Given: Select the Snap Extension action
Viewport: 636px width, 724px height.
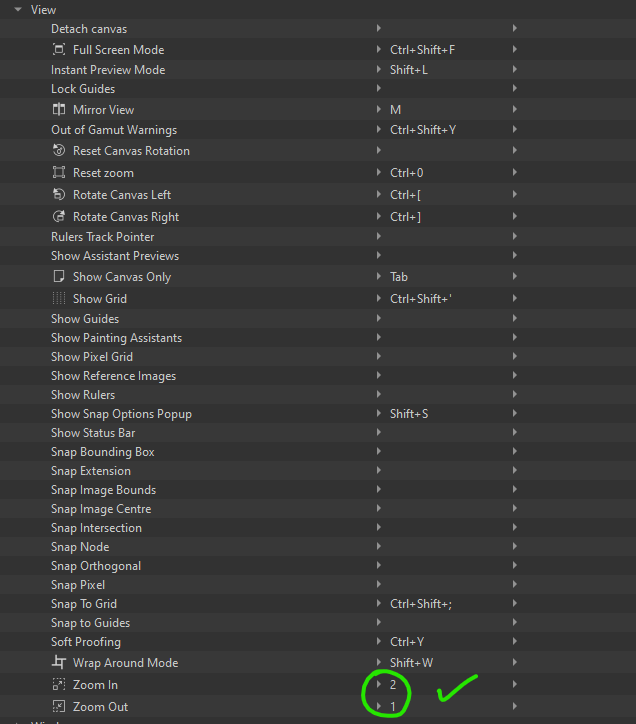Looking at the screenshot, I should point(91,471).
